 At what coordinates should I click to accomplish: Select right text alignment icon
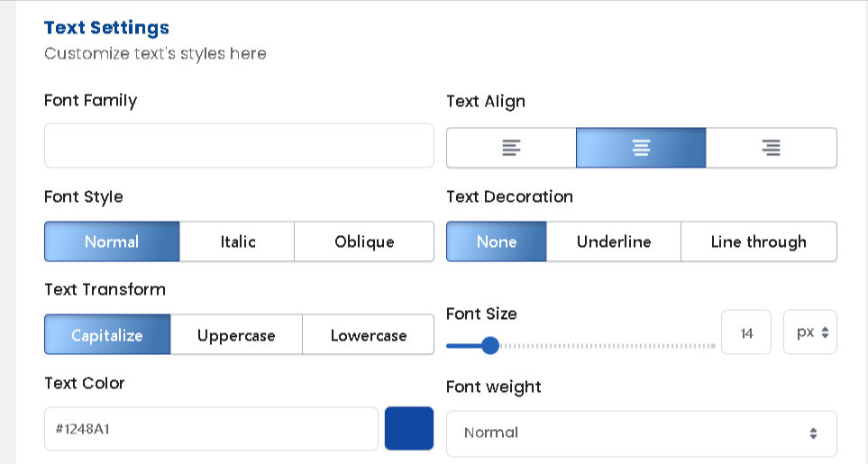pyautogui.click(x=771, y=148)
